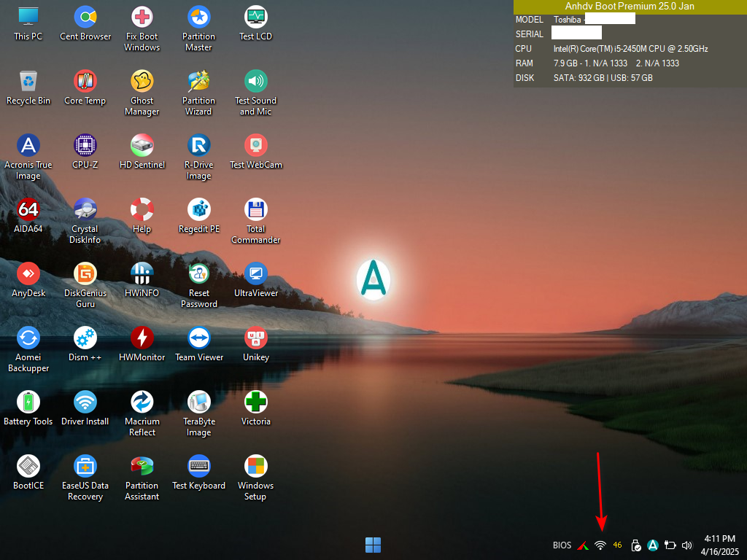Viewport: 747px width, 560px height.
Task: Launch Victoria disk tool
Action: [256, 409]
